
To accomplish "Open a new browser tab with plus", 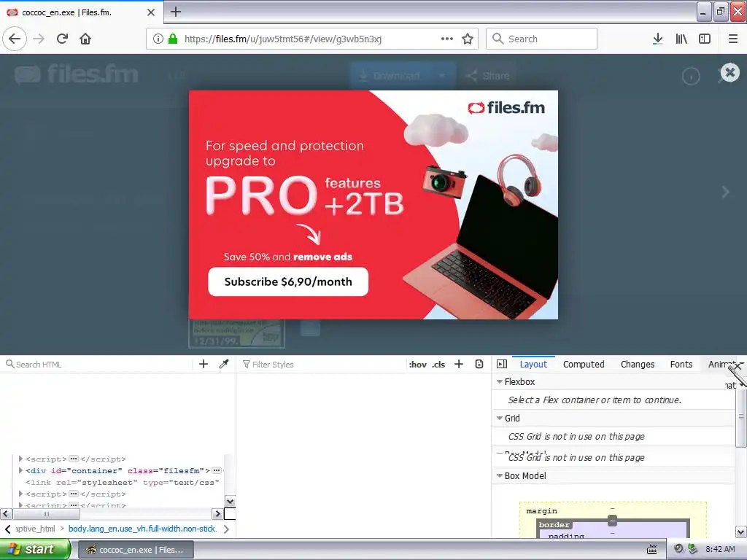I will [x=176, y=12].
